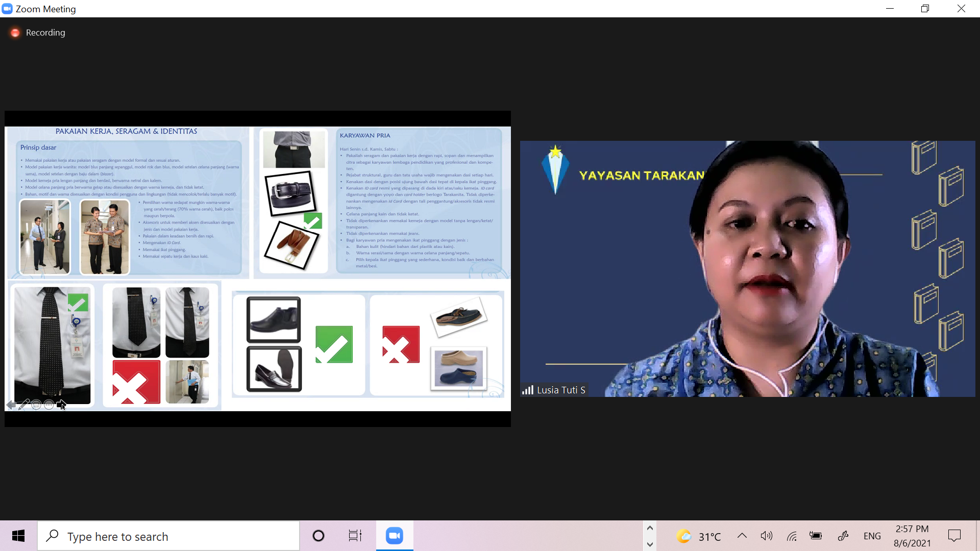Viewport: 980px width, 551px height.
Task: Type here to search box
Action: pyautogui.click(x=168, y=536)
